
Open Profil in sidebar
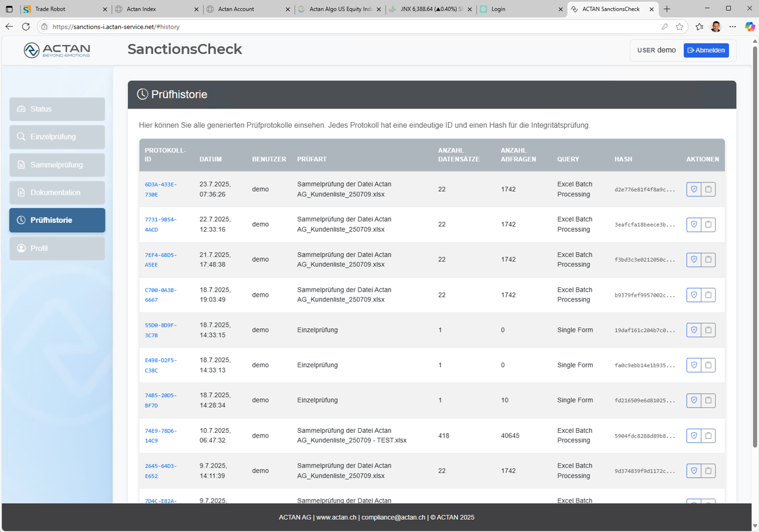pyautogui.click(x=57, y=249)
